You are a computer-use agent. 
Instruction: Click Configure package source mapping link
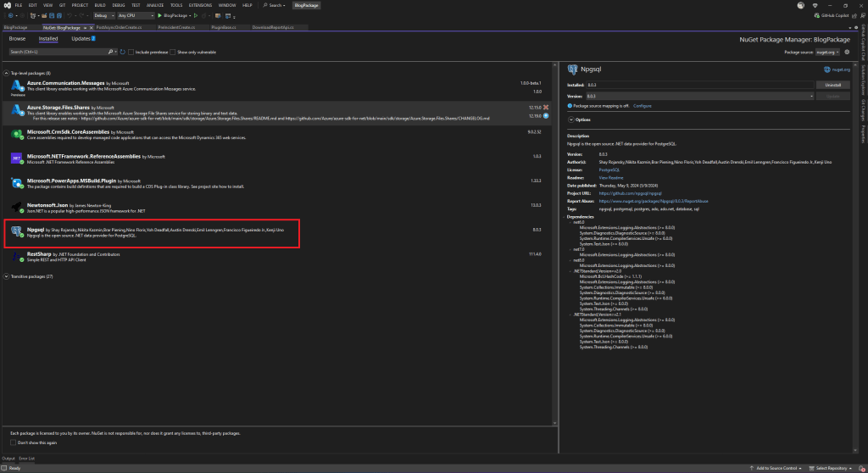pyautogui.click(x=643, y=106)
